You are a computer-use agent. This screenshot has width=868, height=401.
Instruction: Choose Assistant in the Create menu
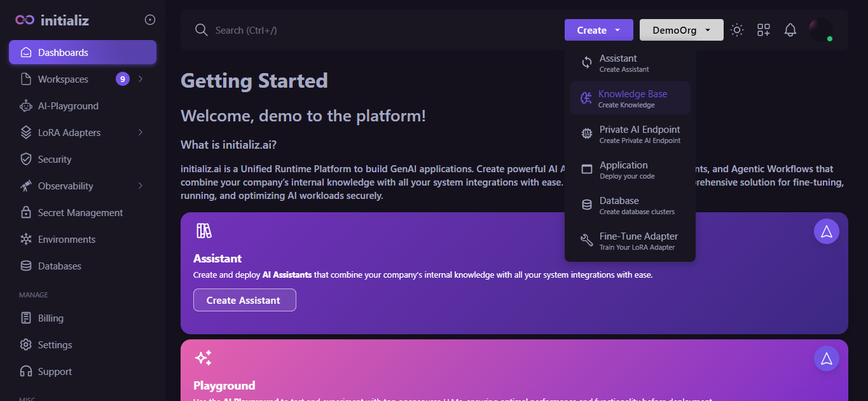tap(630, 62)
